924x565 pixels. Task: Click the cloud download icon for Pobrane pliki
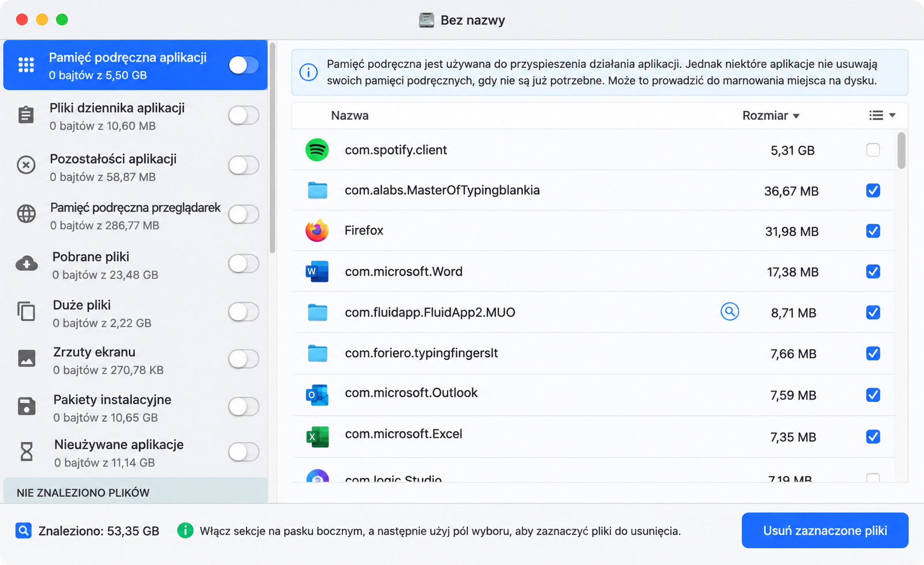(x=27, y=264)
